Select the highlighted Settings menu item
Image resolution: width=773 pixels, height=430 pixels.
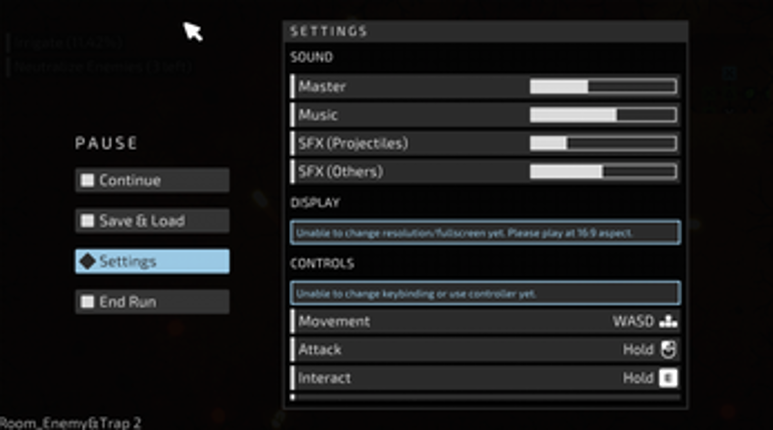152,261
